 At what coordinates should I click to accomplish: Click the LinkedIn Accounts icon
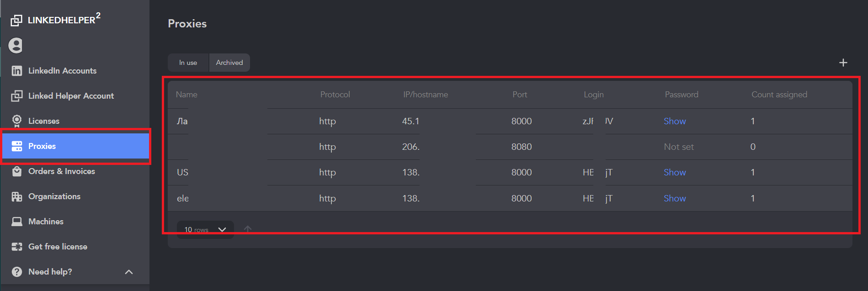17,71
